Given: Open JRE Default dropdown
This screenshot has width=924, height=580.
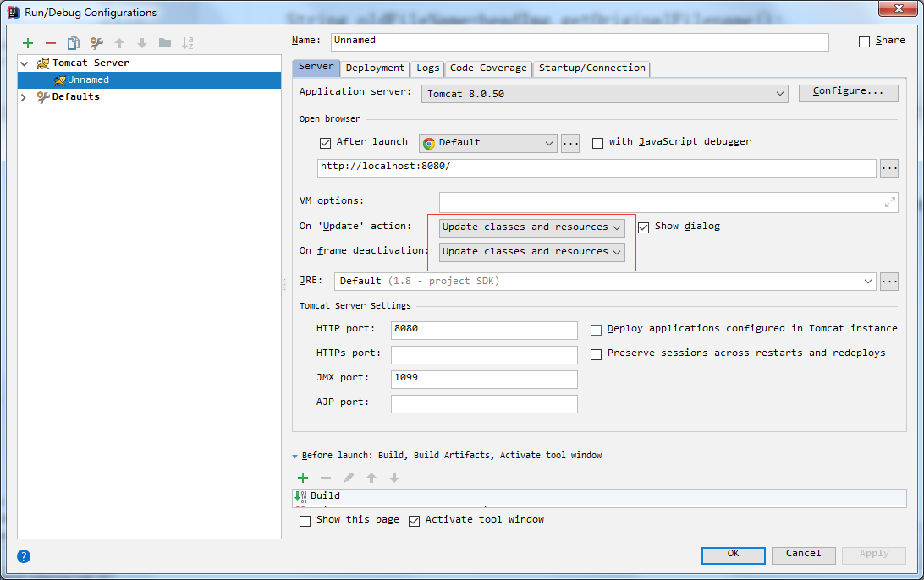Looking at the screenshot, I should (605, 282).
